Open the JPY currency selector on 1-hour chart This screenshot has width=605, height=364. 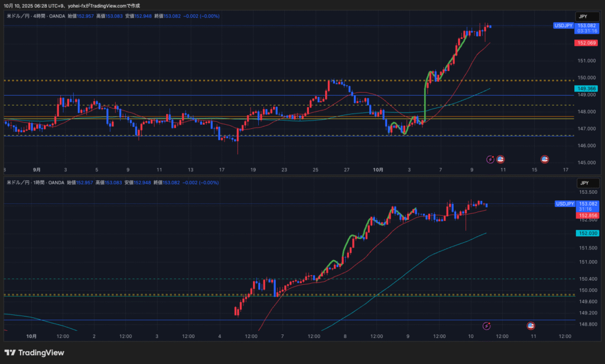click(582, 183)
